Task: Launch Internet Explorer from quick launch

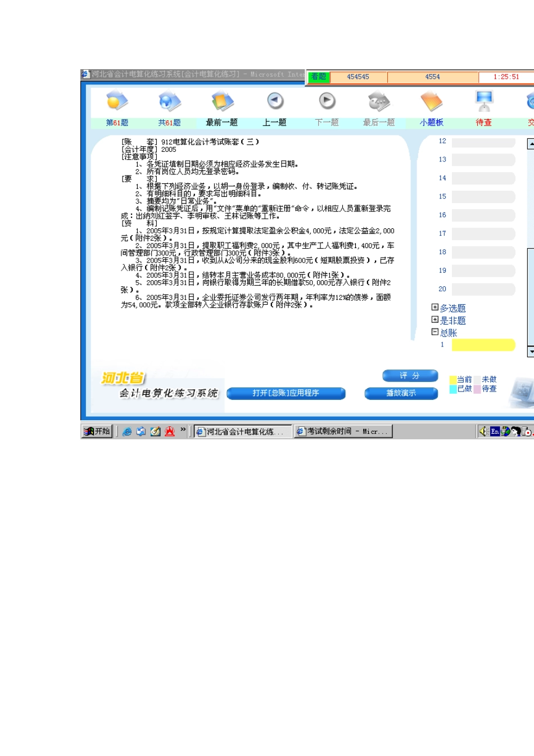Action: (x=127, y=431)
